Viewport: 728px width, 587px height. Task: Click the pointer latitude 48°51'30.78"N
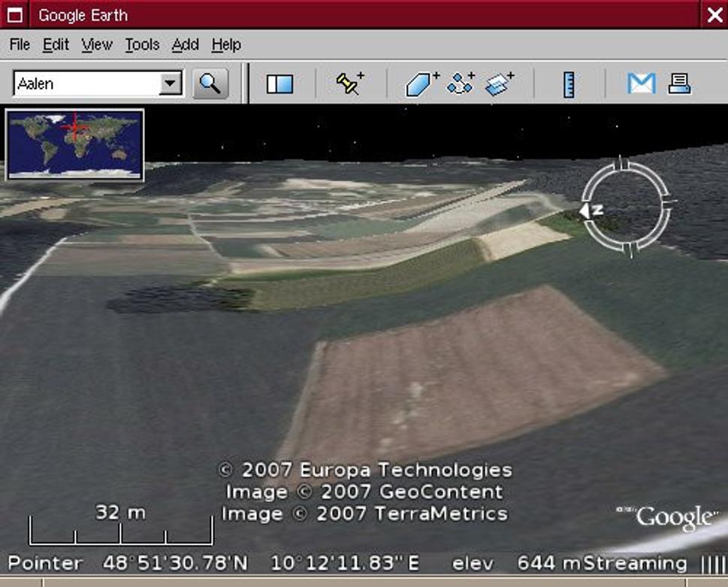click(x=176, y=563)
